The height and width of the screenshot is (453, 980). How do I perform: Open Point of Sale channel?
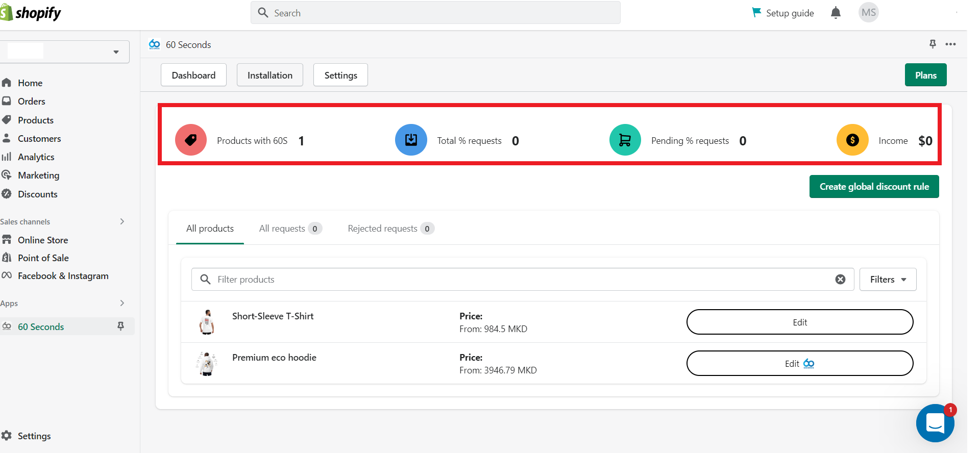pyautogui.click(x=43, y=258)
